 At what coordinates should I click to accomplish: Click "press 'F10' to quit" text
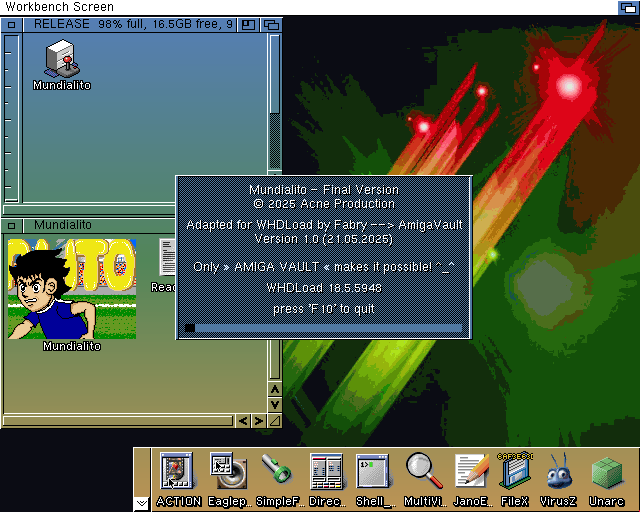tap(324, 309)
